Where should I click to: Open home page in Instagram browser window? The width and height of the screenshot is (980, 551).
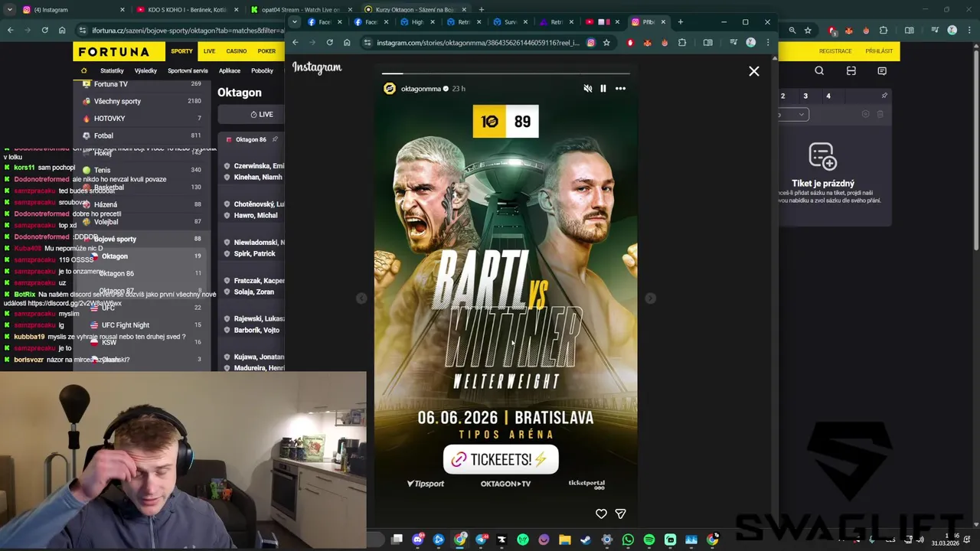click(347, 42)
